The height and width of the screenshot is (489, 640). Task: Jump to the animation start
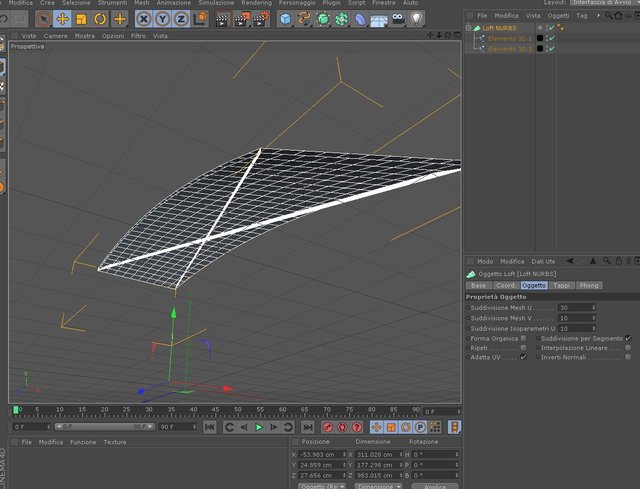tap(209, 427)
